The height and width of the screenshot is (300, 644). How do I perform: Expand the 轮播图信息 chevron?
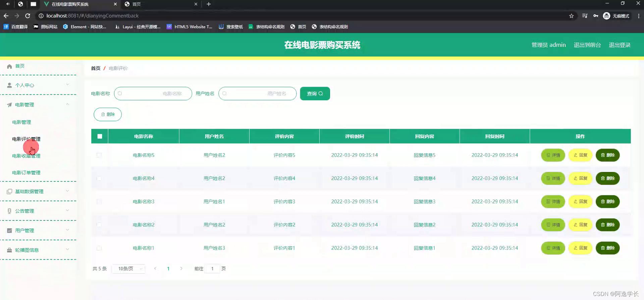tap(67, 249)
